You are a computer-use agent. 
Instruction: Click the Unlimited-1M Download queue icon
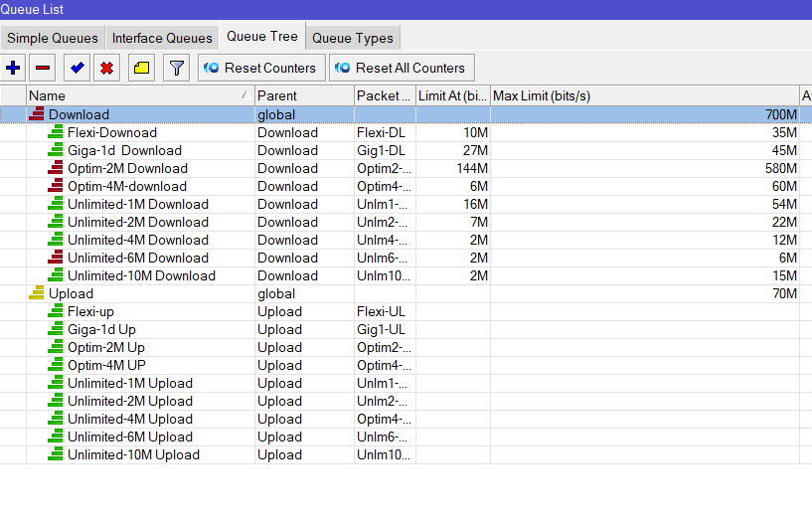tap(56, 203)
